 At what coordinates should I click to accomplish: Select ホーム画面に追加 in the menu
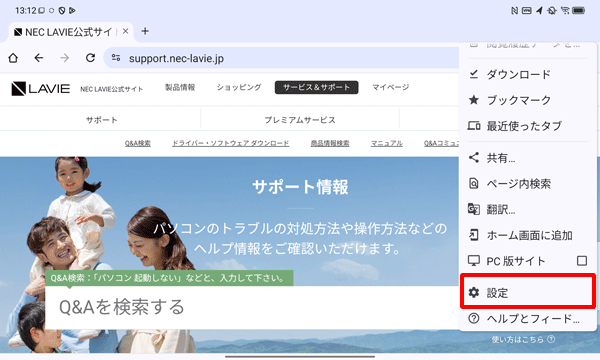click(x=528, y=235)
